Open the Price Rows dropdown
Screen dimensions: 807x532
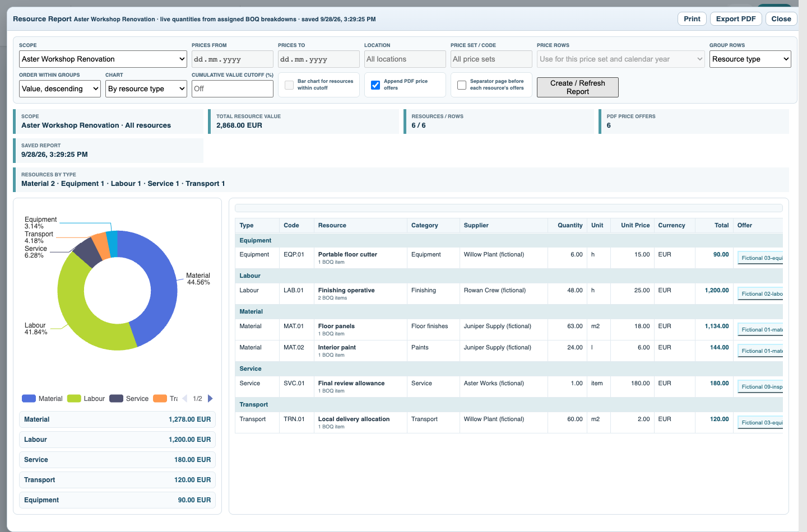[621, 59]
